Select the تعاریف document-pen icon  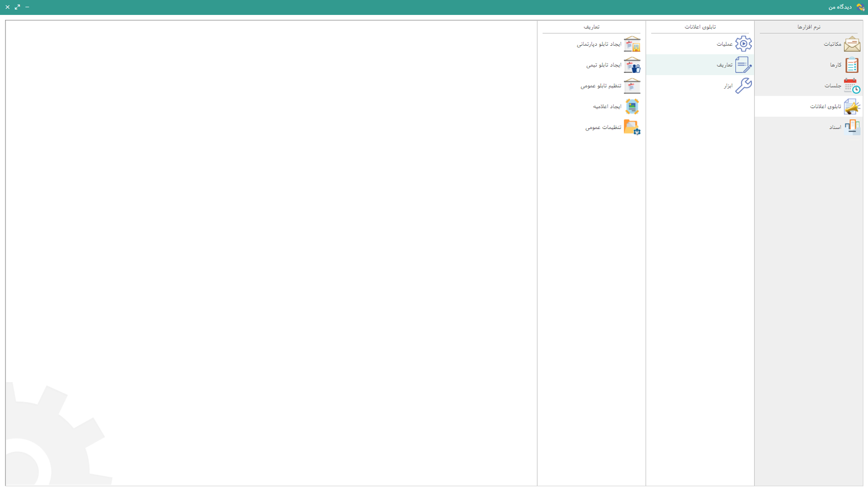[743, 65]
